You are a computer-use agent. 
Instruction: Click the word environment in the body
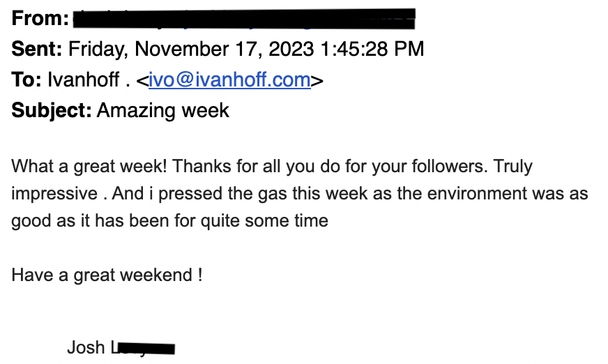[x=477, y=193]
